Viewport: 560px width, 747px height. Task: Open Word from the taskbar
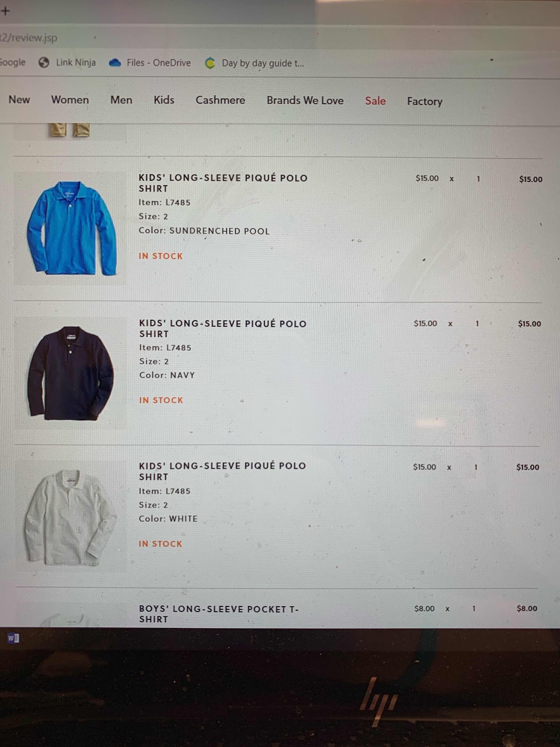coord(13,638)
